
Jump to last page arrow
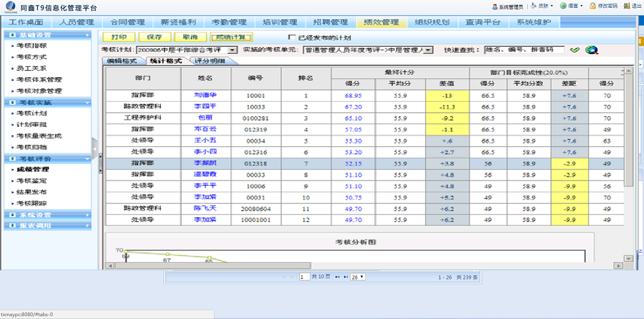pyautogui.click(x=346, y=277)
